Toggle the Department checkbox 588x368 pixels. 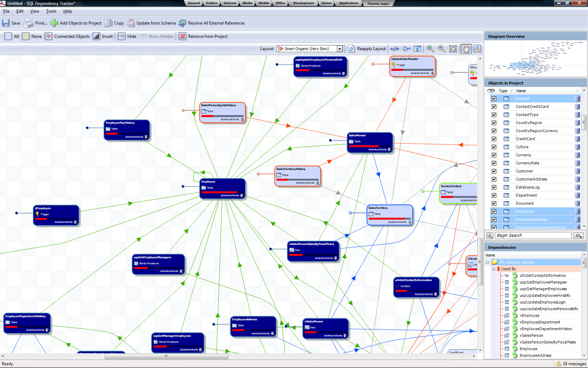[494, 195]
